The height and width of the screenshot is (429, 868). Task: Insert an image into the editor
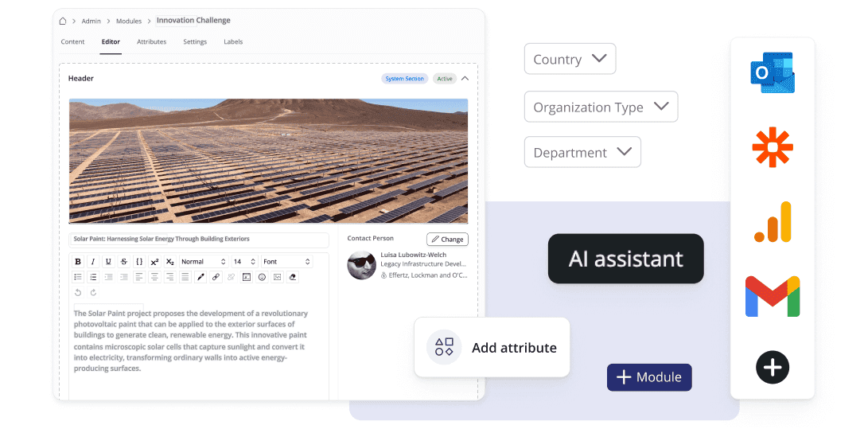coord(278,277)
